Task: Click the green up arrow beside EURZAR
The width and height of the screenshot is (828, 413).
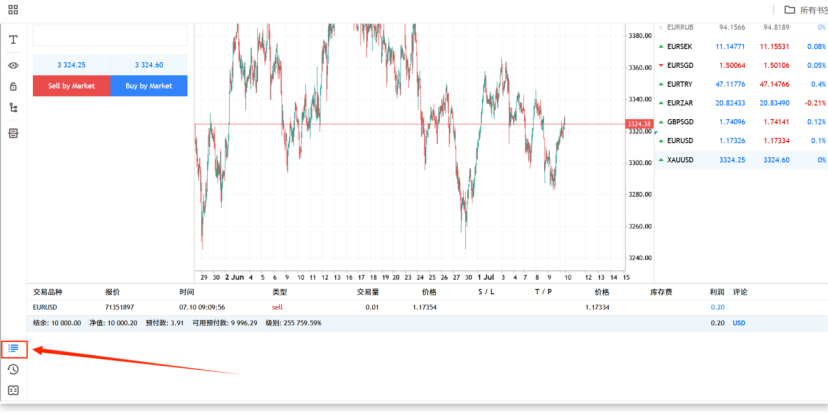Action: tap(661, 103)
